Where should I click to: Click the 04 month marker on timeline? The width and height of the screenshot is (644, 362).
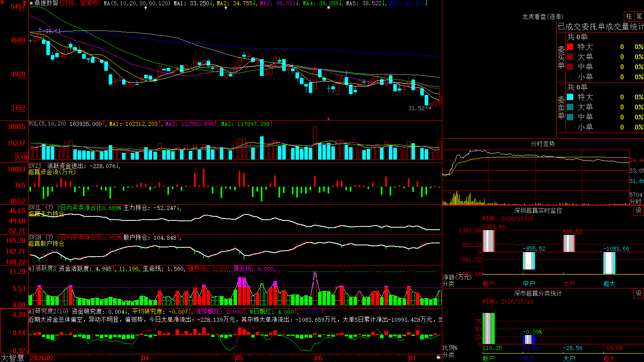tap(145, 358)
